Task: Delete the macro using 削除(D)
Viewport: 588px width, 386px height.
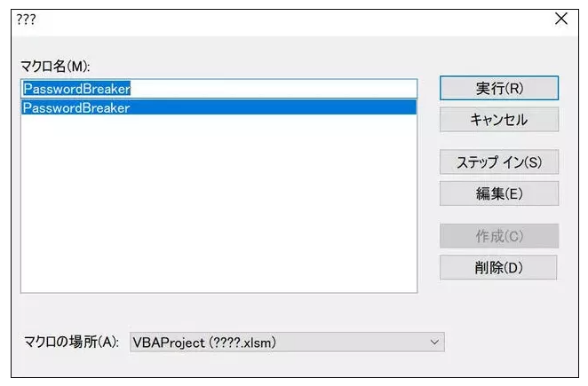Action: point(498,267)
